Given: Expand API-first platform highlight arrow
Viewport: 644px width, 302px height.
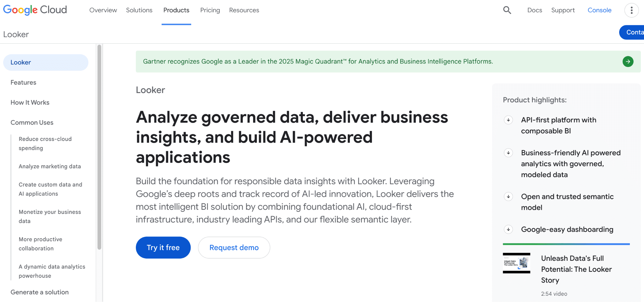Looking at the screenshot, I should tap(508, 120).
